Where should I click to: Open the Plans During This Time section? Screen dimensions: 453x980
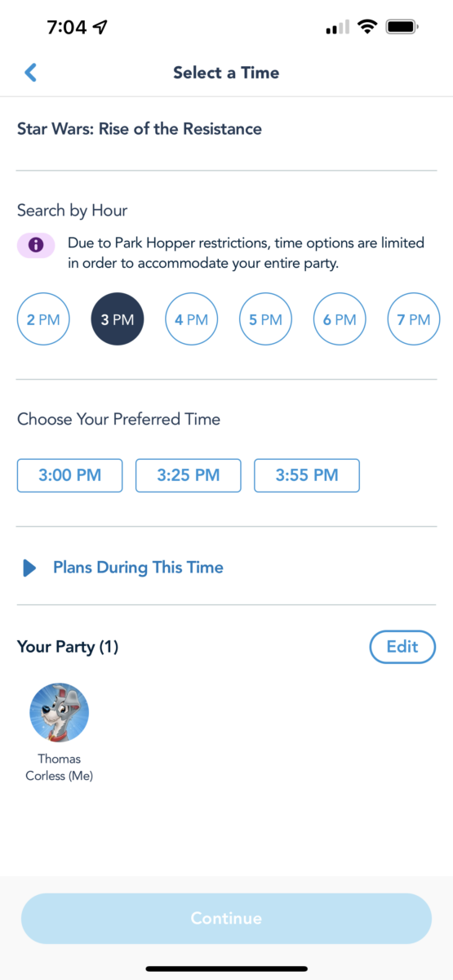point(138,567)
